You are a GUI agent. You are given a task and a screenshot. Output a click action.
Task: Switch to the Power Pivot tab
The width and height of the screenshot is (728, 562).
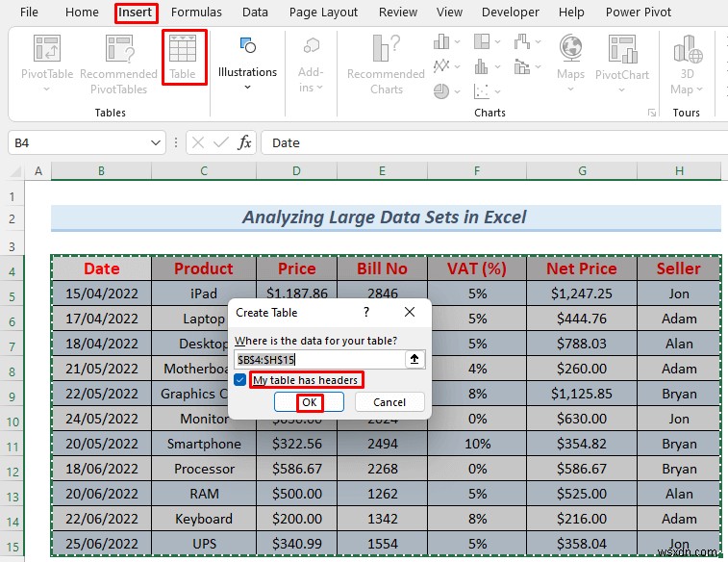click(639, 13)
